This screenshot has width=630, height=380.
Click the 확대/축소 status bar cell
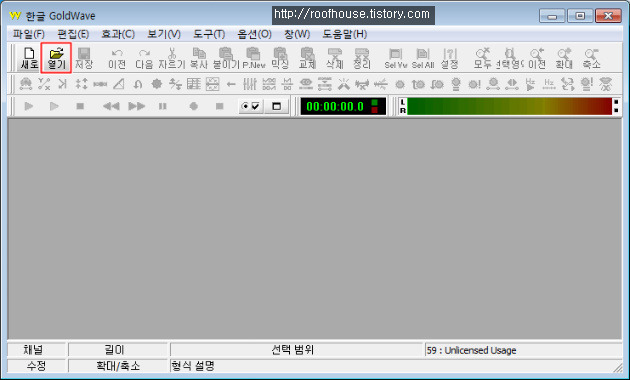coord(118,366)
